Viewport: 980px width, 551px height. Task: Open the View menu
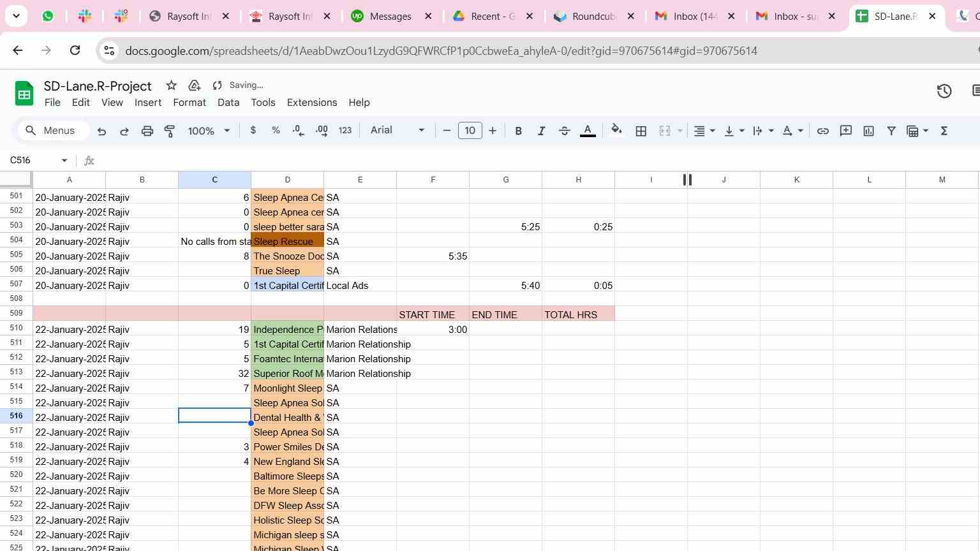(x=112, y=103)
